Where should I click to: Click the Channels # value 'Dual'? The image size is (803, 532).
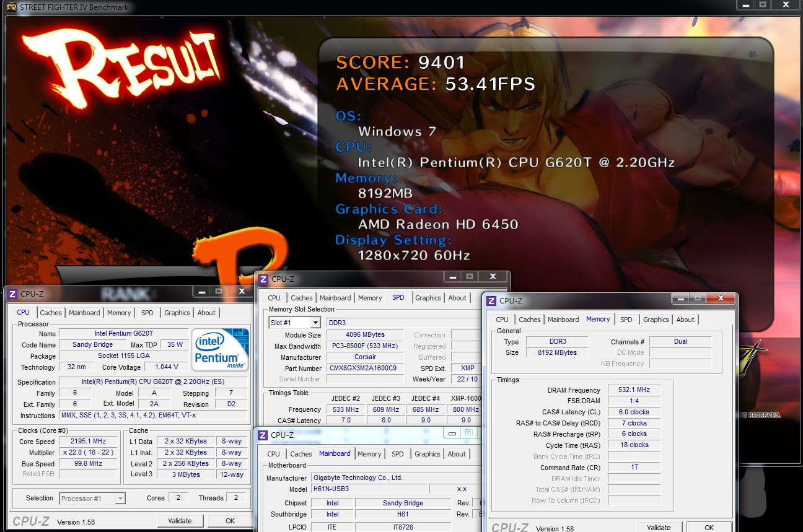(x=680, y=341)
